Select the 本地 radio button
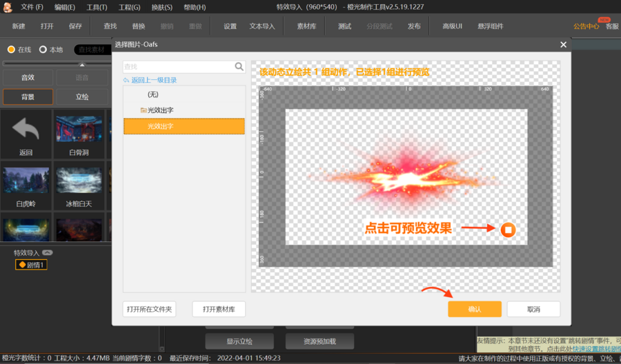Image resolution: width=621 pixels, height=364 pixels. (x=43, y=50)
